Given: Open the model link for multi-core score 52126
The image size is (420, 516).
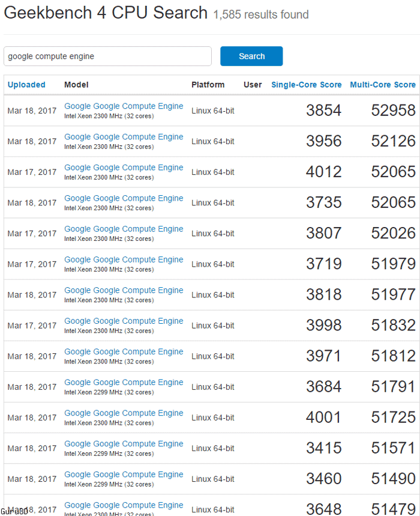Looking at the screenshot, I should tap(124, 137).
